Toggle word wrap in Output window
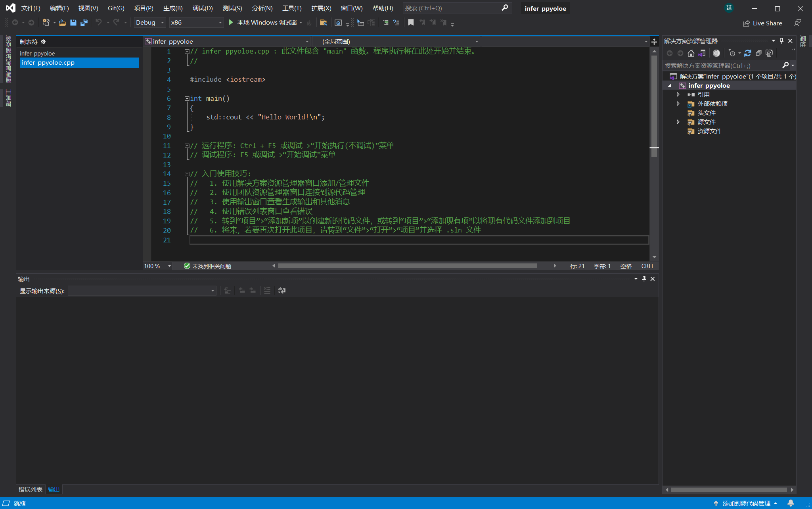Image resolution: width=812 pixels, height=509 pixels. 282,291
